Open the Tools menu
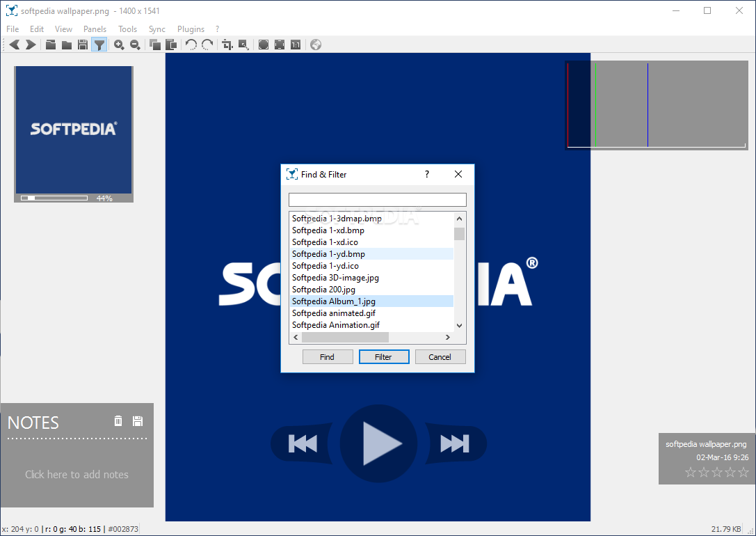 [x=128, y=29]
